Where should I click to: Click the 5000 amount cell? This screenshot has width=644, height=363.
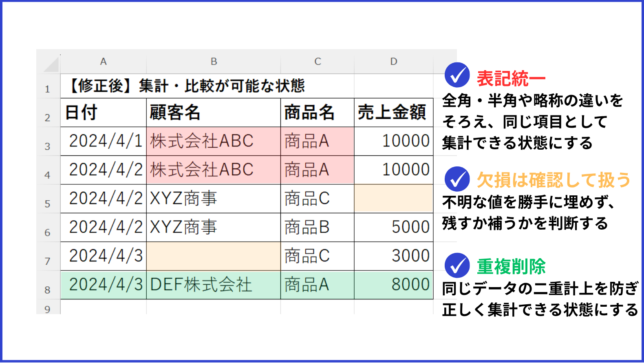click(394, 228)
